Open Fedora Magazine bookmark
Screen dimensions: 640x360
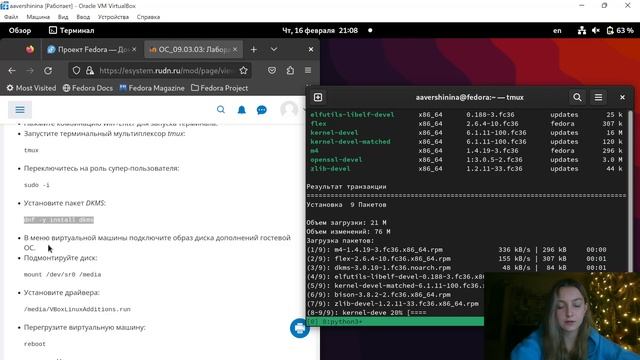click(152, 88)
